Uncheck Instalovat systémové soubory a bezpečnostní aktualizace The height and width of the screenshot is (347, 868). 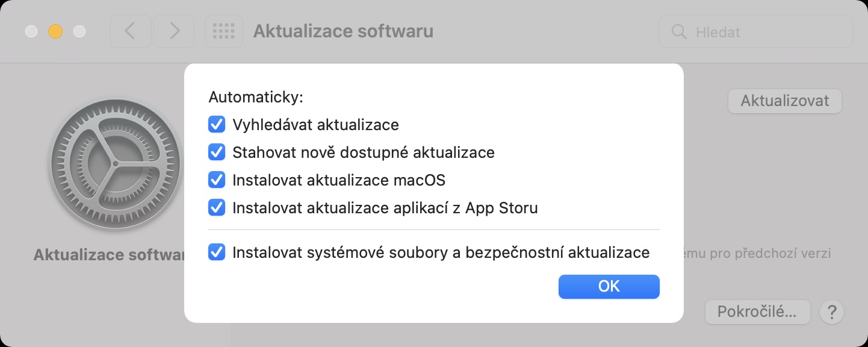216,252
